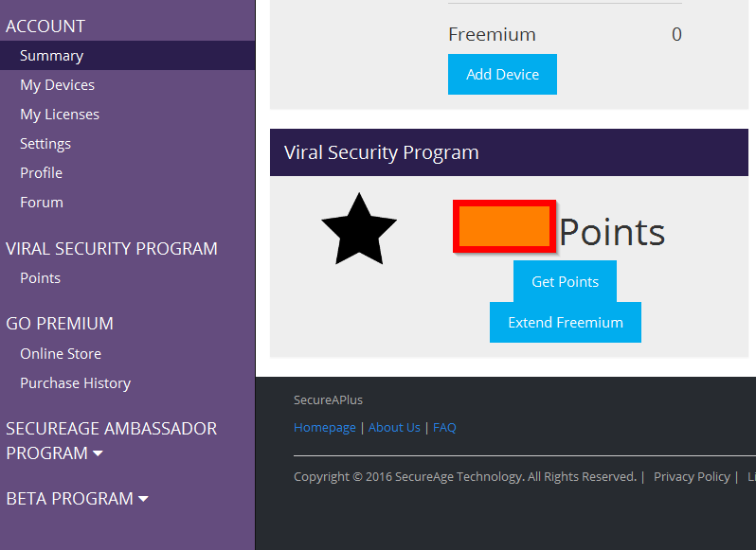Click the black star icon
This screenshot has height=550, width=756.
358,230
